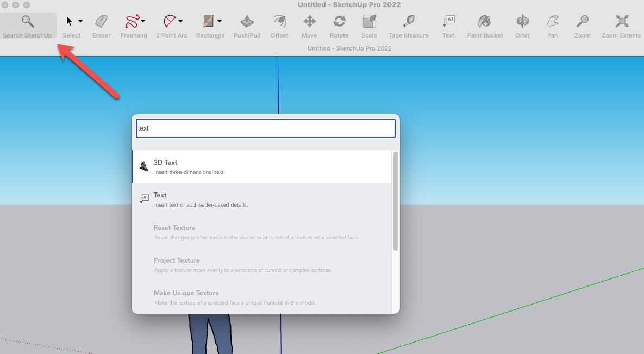Activate the Push/Pull tool
The image size is (644, 354).
(x=247, y=26)
